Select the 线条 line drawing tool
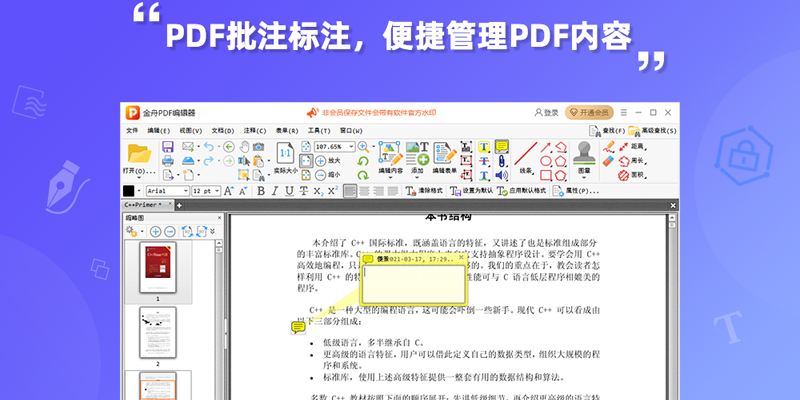The height and width of the screenshot is (400, 800). (x=526, y=158)
